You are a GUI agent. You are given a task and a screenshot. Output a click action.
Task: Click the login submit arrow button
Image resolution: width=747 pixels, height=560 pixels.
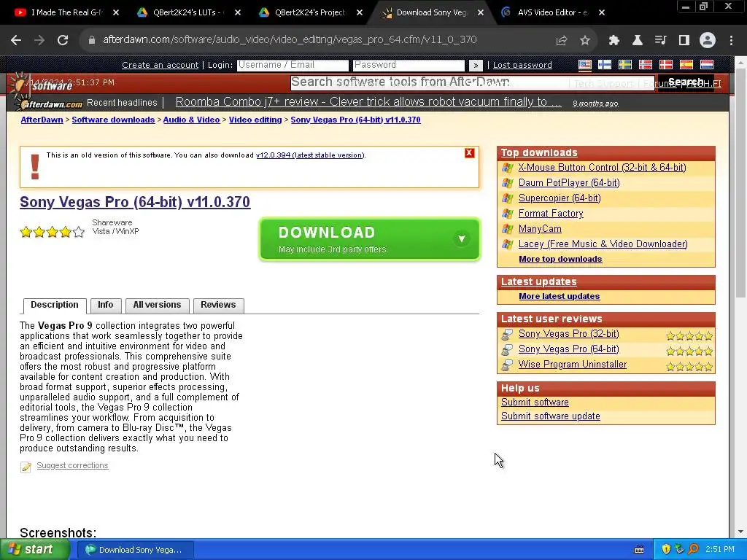tap(476, 65)
